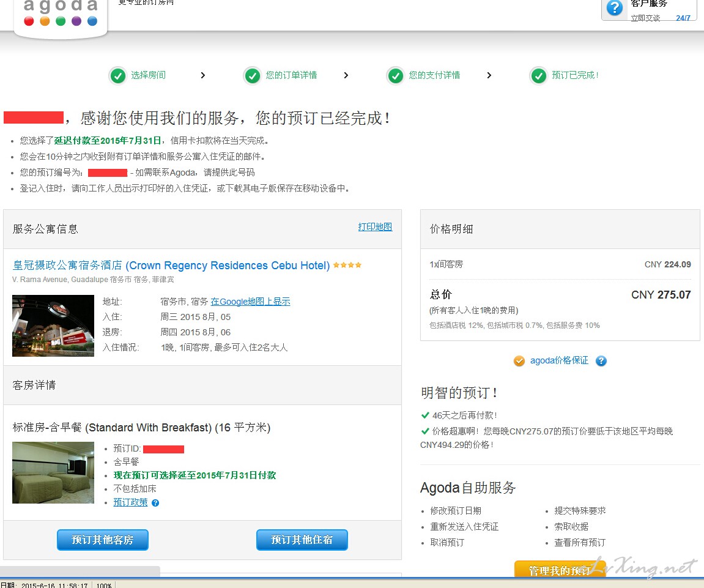Click the orange price guarantee badge icon
704x588 pixels.
[519, 361]
